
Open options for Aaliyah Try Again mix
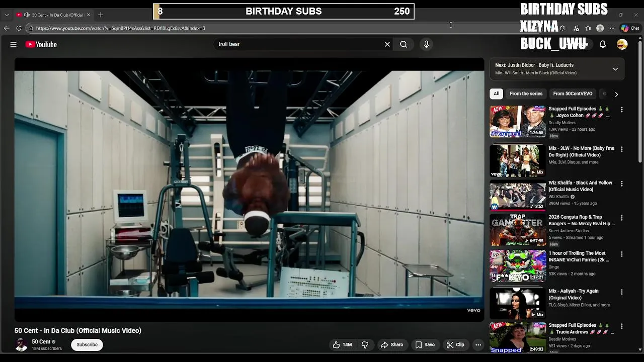(x=622, y=292)
